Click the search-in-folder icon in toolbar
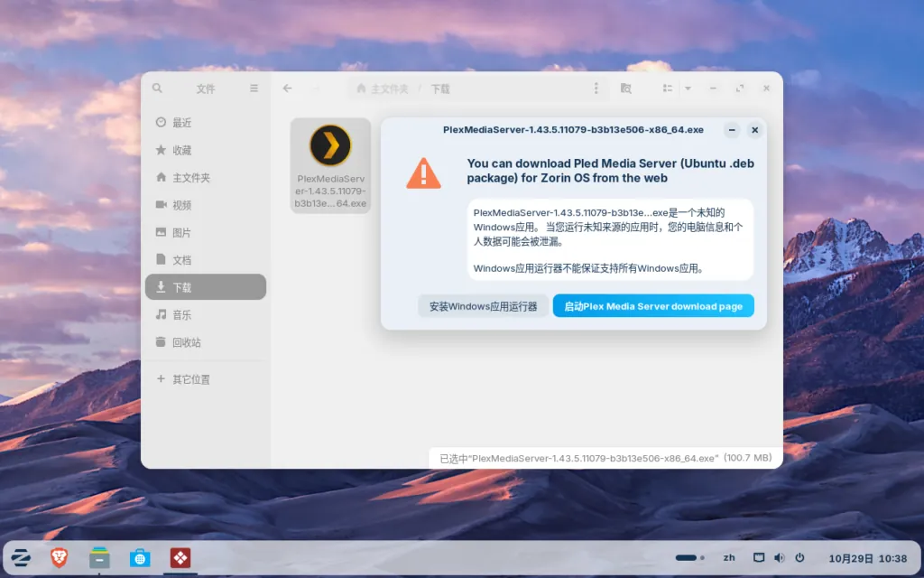924x578 pixels. [626, 89]
